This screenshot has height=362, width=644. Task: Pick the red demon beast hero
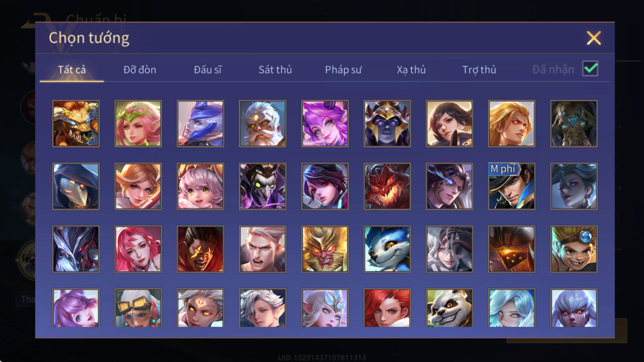387,186
